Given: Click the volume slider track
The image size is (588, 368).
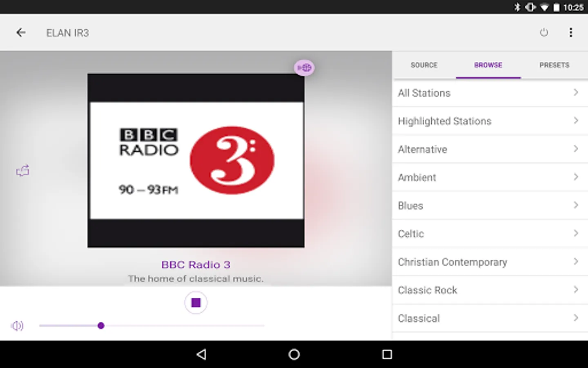Looking at the screenshot, I should tap(152, 326).
